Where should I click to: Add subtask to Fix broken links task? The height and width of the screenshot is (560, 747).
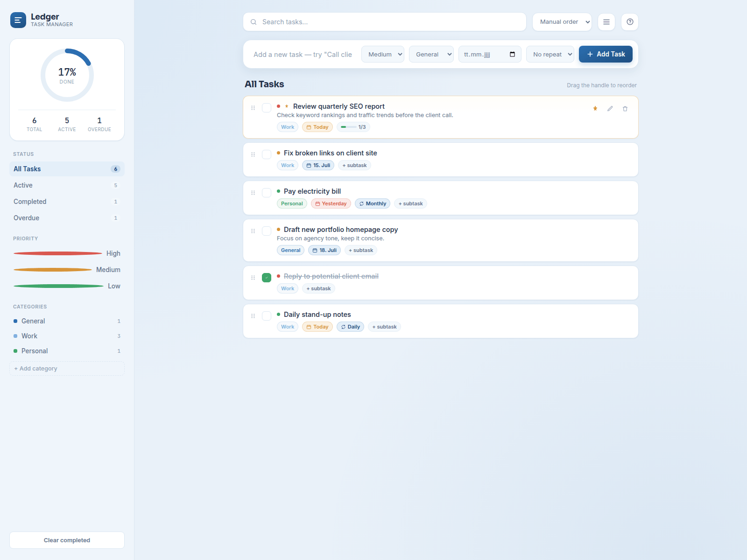(x=354, y=165)
